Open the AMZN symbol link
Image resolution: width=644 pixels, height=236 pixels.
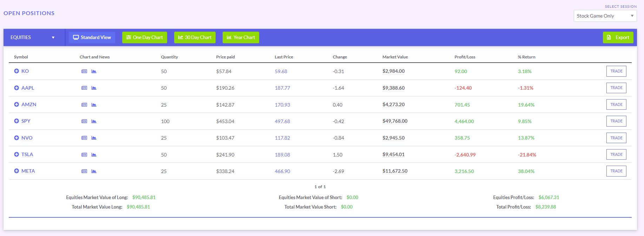[x=29, y=104]
